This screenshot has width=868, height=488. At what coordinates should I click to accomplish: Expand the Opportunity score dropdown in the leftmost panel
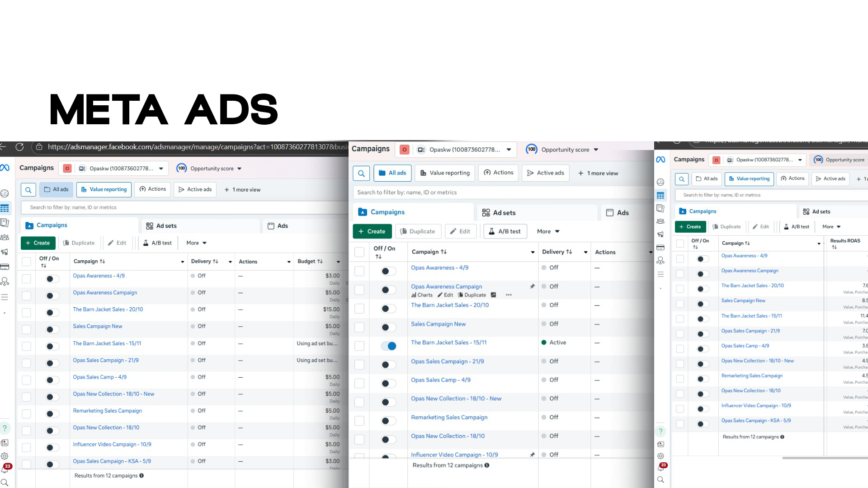pos(239,169)
